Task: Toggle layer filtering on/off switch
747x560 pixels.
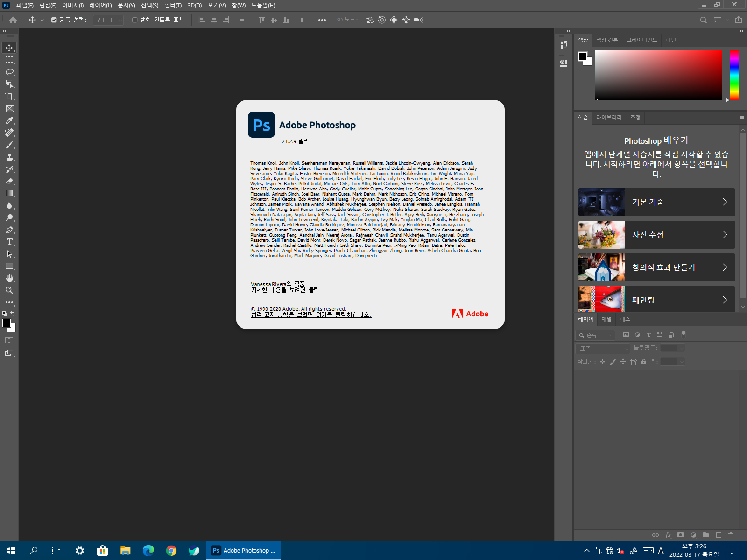Action: pyautogui.click(x=683, y=334)
